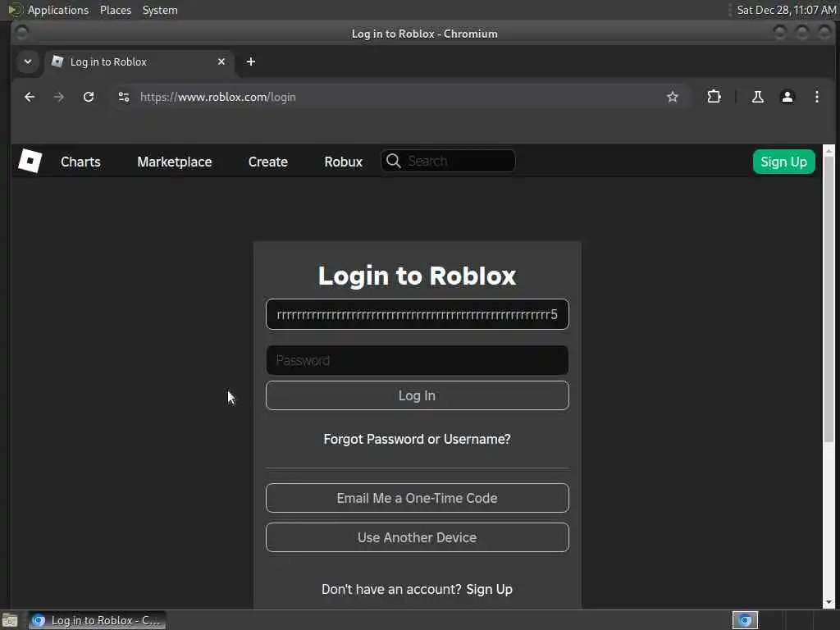This screenshot has width=840, height=630.
Task: Open the browser profile icon
Action: pos(787,97)
